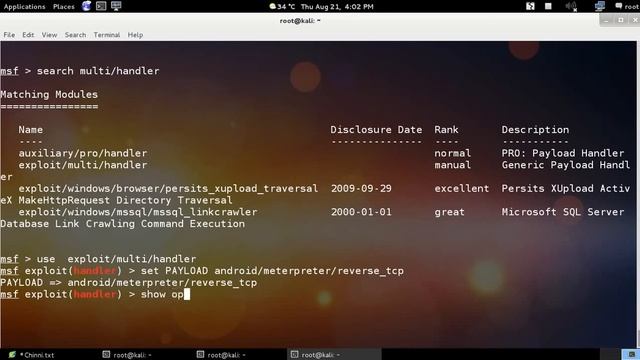Click the date '2000-01-01'
The height and width of the screenshot is (360, 640).
(x=361, y=212)
